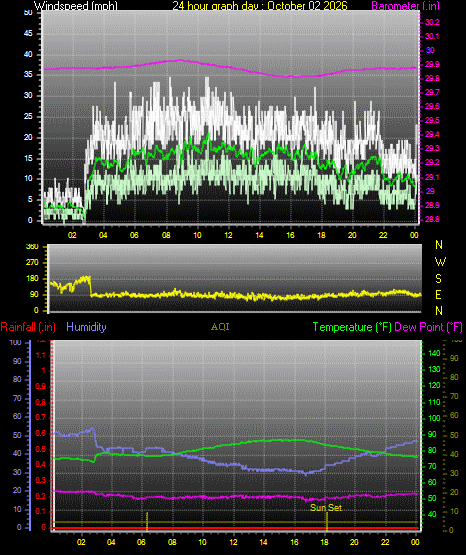Click the magenta "Barometer (.in)" label
The width and height of the screenshot is (466, 555).
(405, 5)
